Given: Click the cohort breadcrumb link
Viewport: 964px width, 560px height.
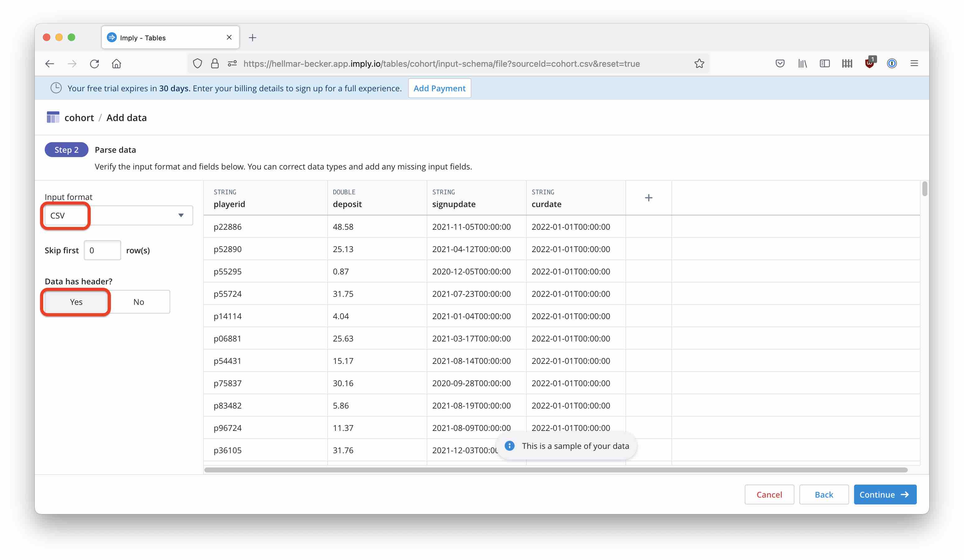Looking at the screenshot, I should [79, 117].
